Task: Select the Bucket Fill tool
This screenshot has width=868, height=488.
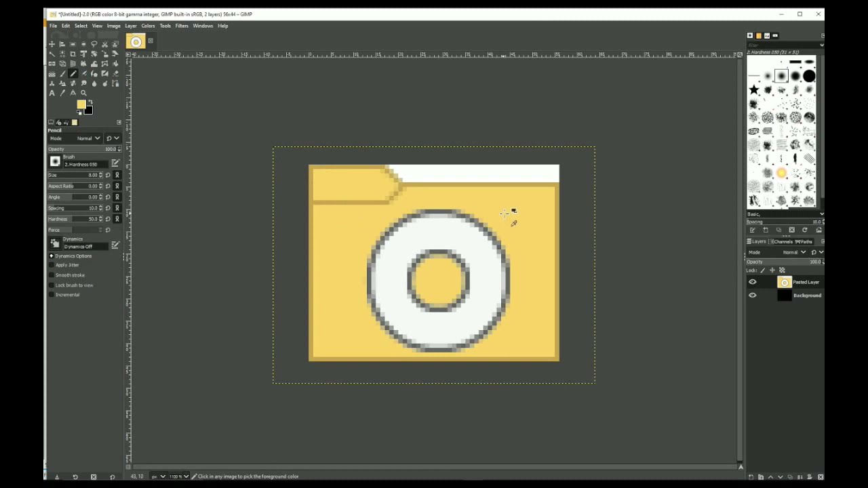Action: (115, 64)
